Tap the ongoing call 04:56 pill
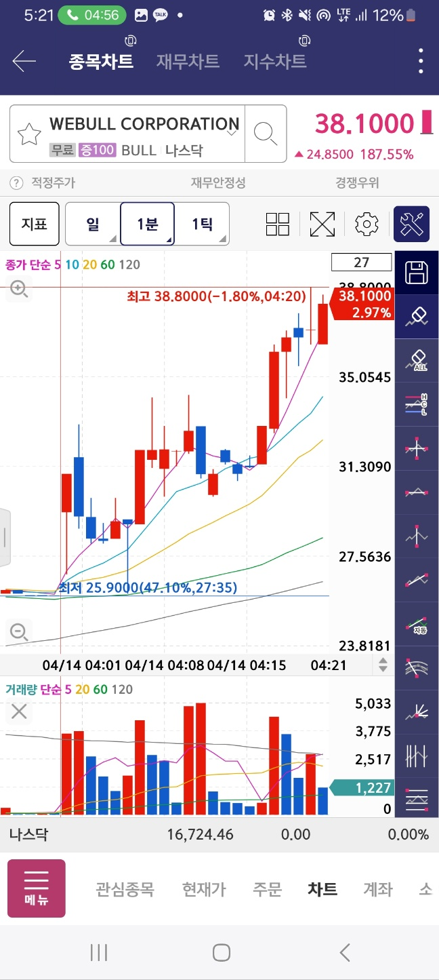 click(92, 15)
